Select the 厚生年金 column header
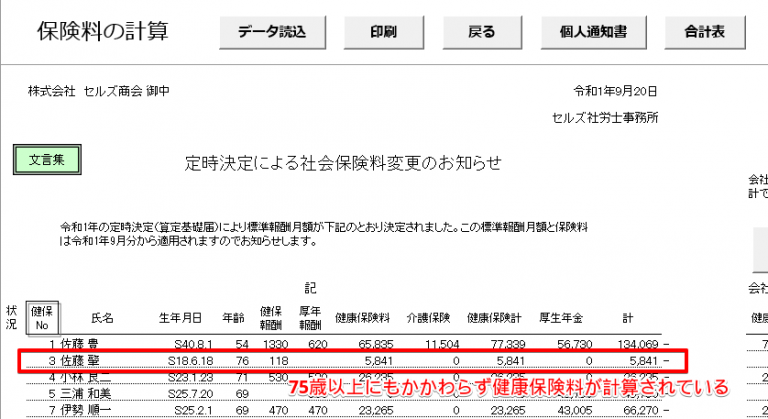The image size is (768, 419). (x=561, y=318)
